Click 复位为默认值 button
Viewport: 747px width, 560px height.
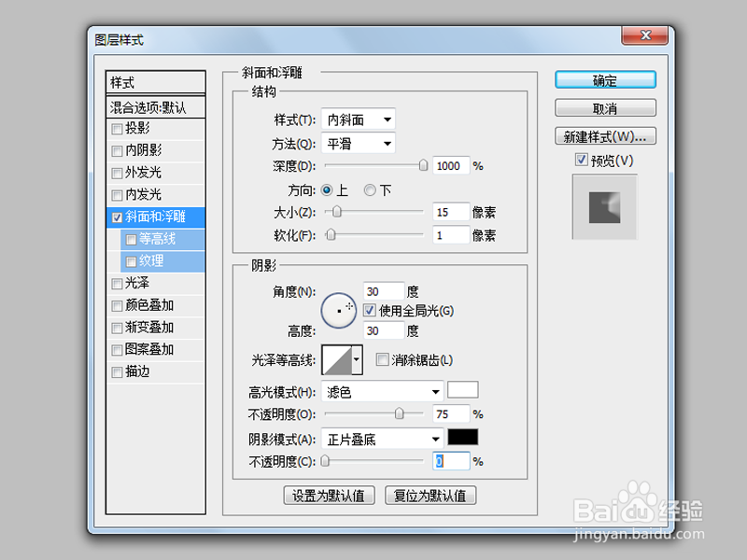point(430,496)
